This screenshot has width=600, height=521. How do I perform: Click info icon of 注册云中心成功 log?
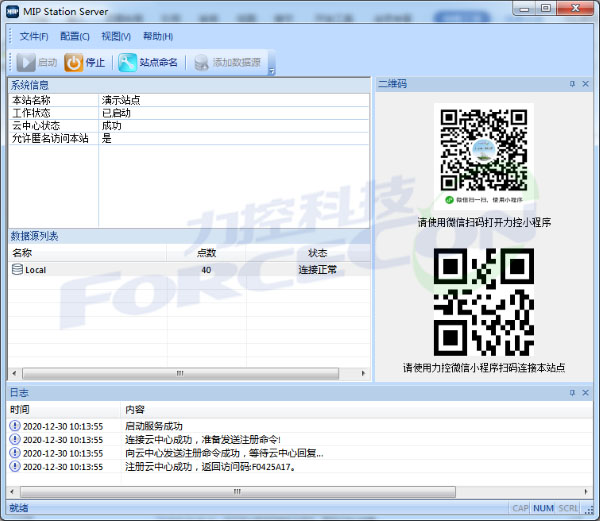(15, 466)
